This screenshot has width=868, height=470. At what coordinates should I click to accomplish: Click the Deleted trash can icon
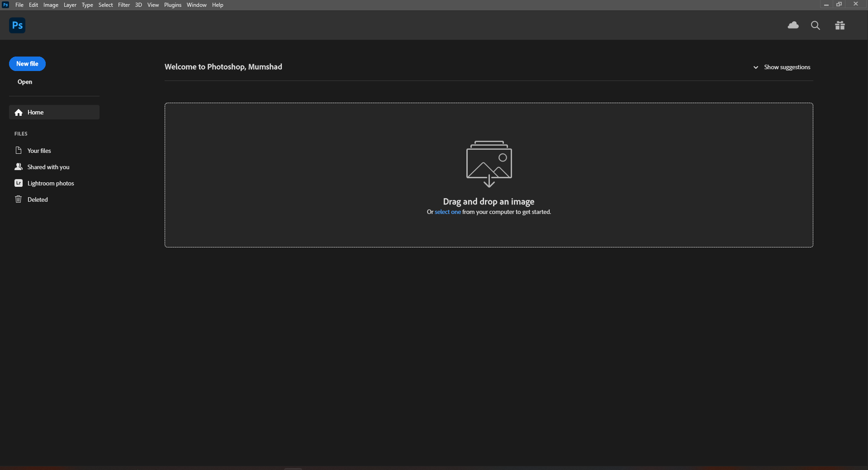click(19, 199)
